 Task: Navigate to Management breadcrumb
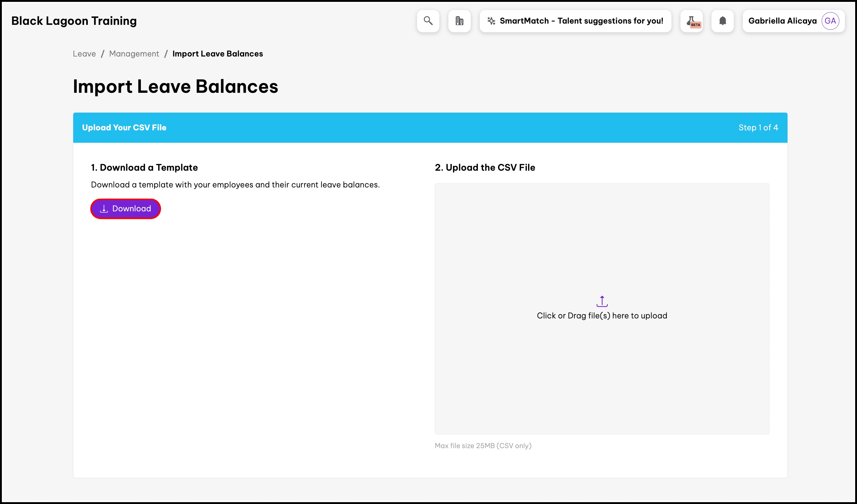click(134, 54)
